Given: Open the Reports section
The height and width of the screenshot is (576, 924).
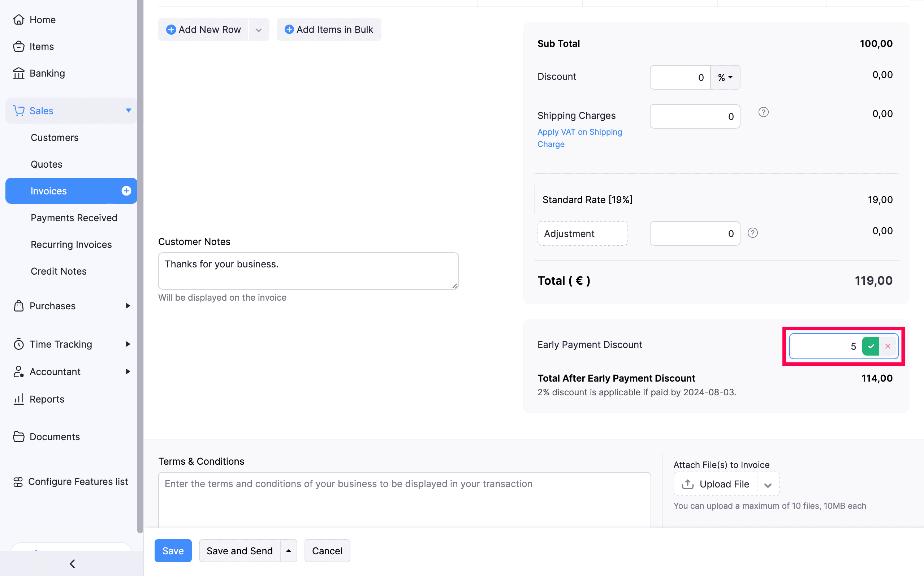Looking at the screenshot, I should pos(47,399).
